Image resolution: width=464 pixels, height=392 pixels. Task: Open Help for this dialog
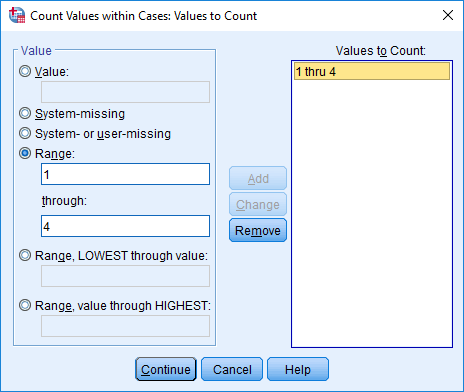click(298, 369)
